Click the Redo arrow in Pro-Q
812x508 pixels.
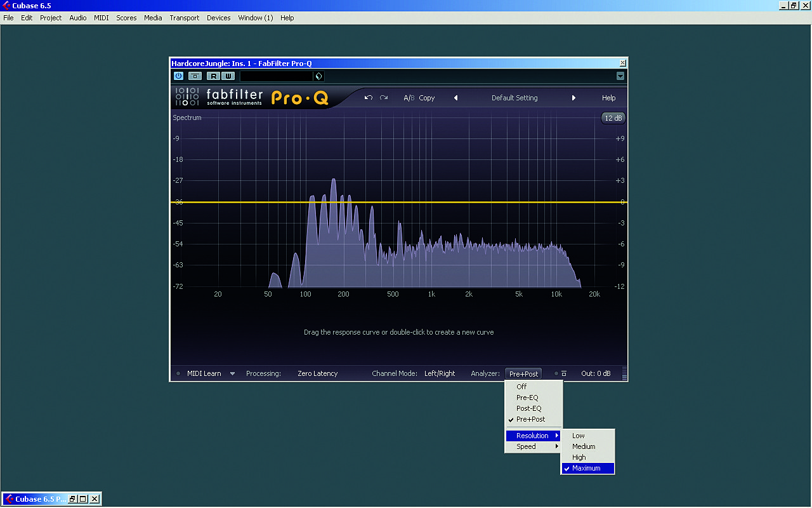click(384, 98)
